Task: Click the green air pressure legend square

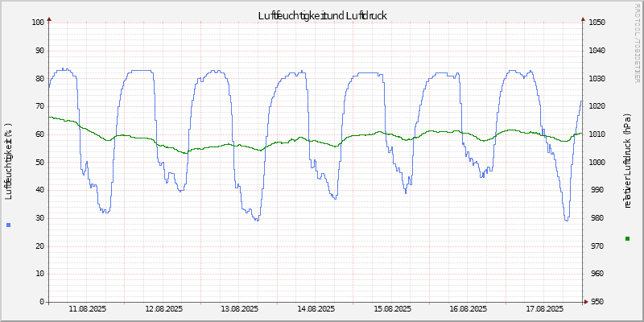Action: (x=627, y=238)
